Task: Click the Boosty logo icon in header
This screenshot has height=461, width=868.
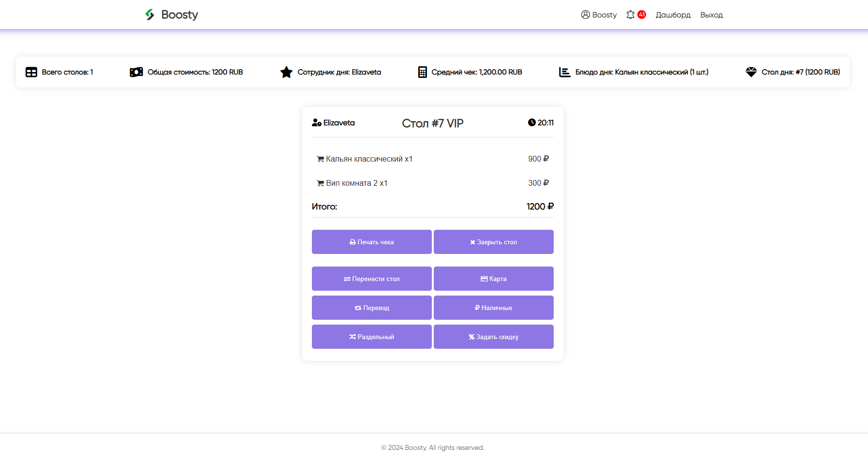Action: tap(150, 15)
